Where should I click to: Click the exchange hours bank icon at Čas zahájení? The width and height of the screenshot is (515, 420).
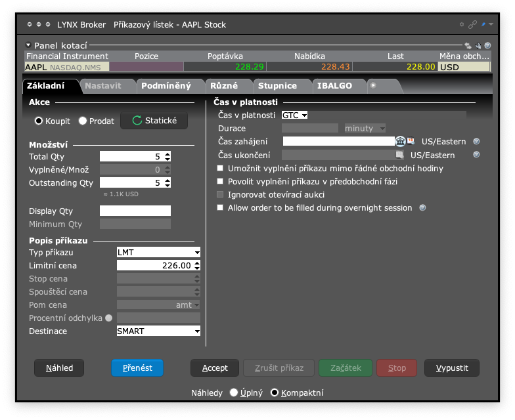click(x=400, y=141)
